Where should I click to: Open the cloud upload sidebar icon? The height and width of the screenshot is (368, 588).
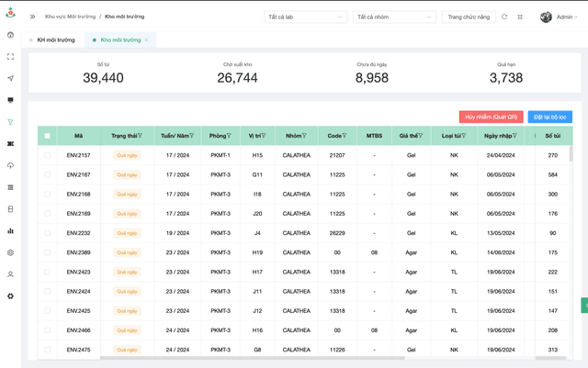click(10, 165)
